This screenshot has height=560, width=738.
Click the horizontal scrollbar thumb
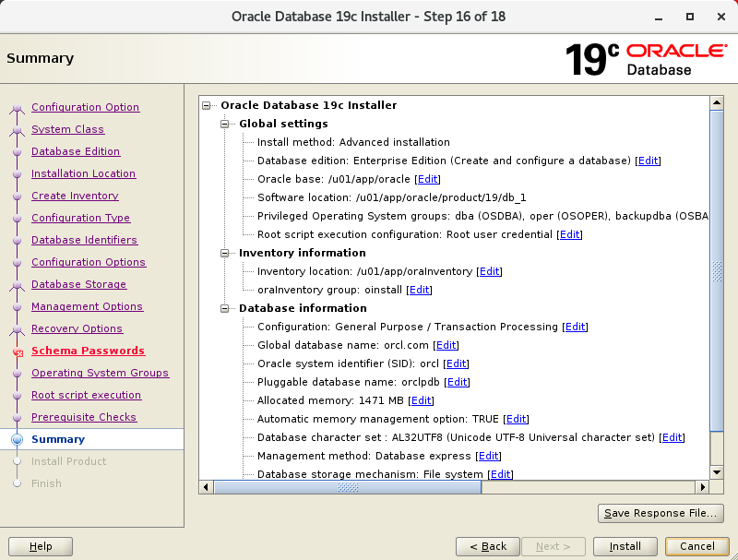[x=348, y=487]
